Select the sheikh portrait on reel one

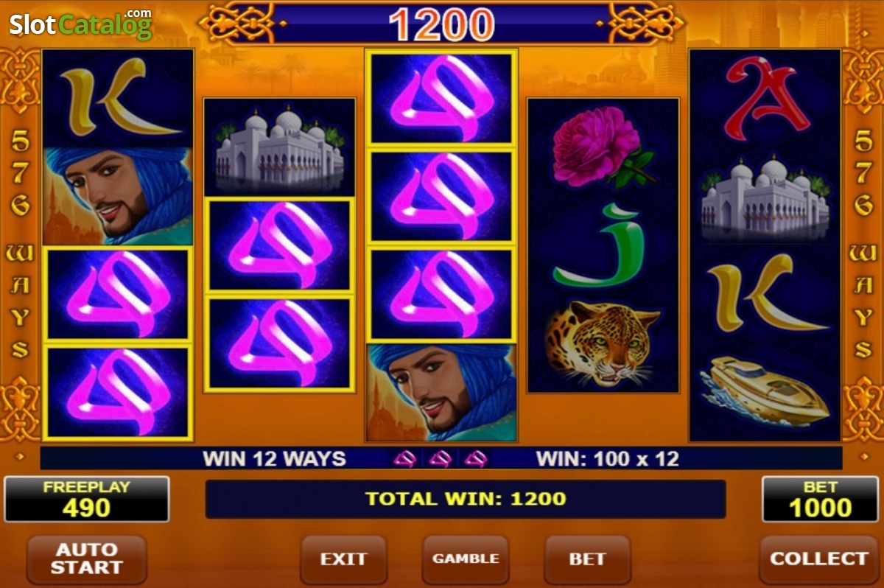click(118, 196)
